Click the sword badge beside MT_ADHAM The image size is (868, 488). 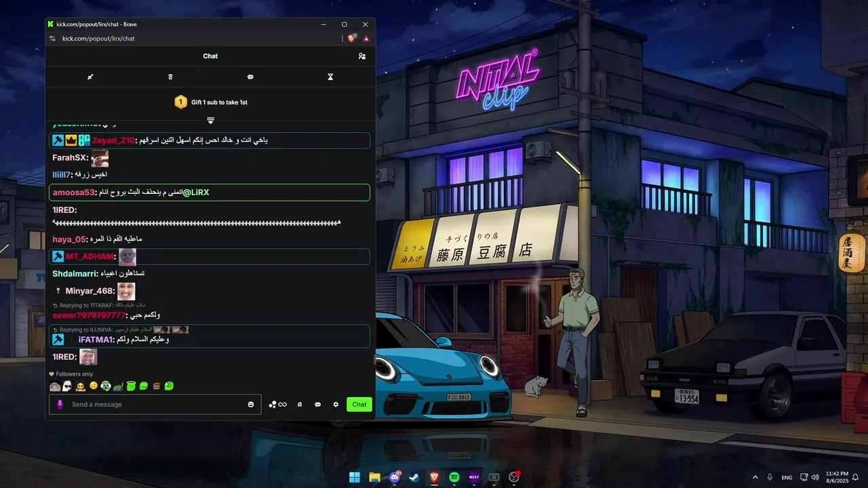[58, 257]
